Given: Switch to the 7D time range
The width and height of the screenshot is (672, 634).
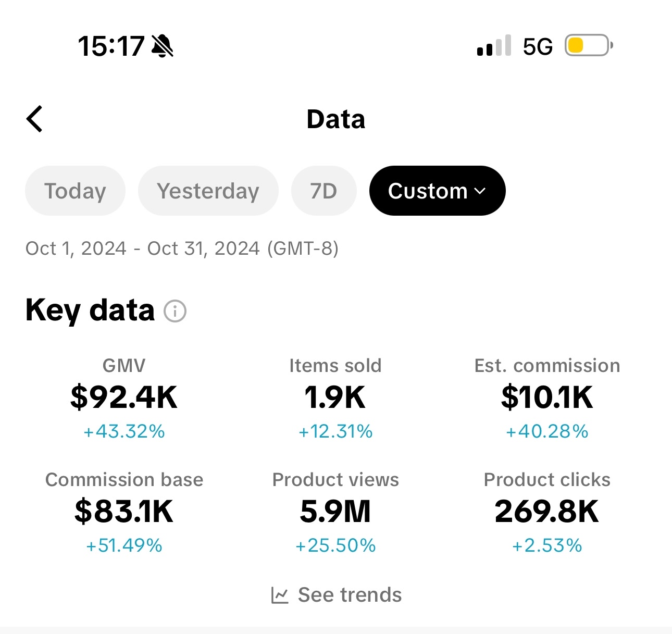Looking at the screenshot, I should point(323,191).
